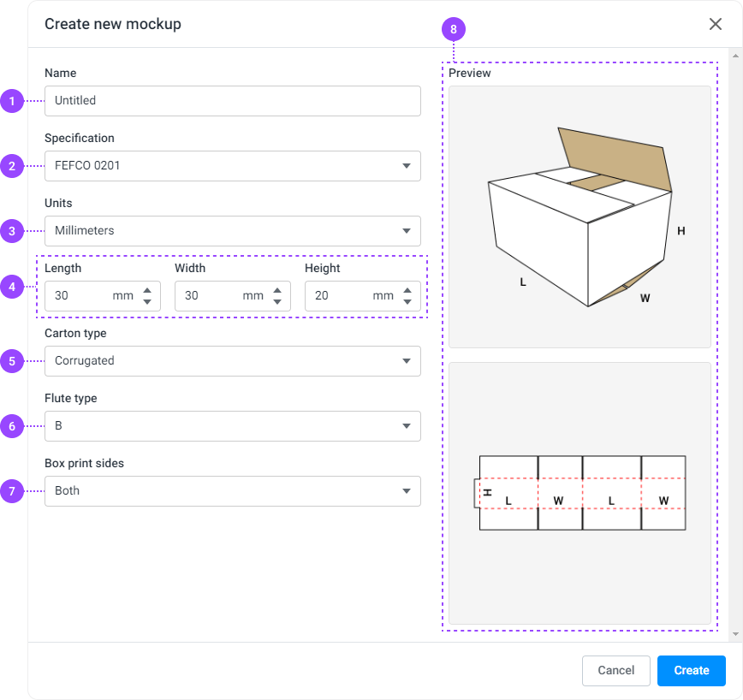
Task: Open the Specification dropdown showing FEFCO 0201
Action: coord(232,166)
